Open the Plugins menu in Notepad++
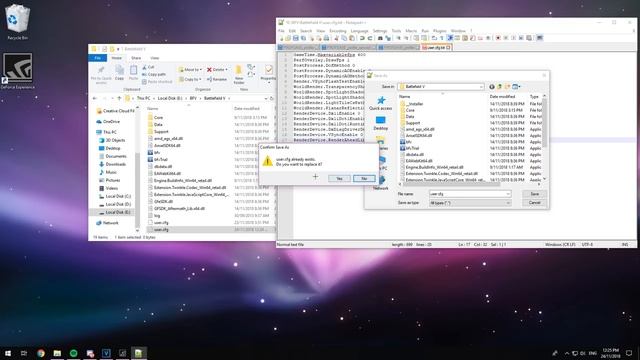This screenshot has width=640, height=360. (440, 31)
